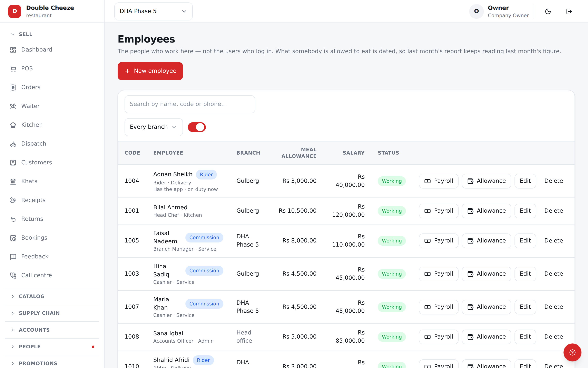Click the Rider badge on Shahid Afridi

203,360
